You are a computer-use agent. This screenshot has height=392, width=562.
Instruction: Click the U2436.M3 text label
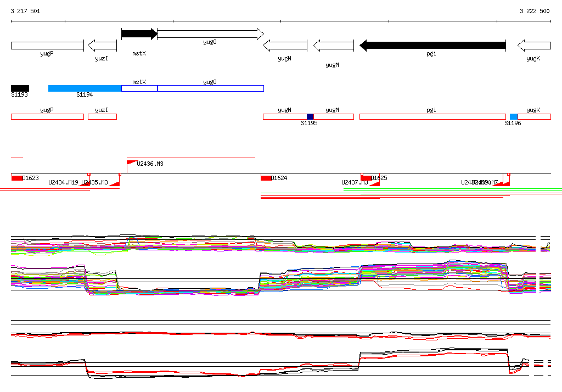pyautogui.click(x=150, y=164)
